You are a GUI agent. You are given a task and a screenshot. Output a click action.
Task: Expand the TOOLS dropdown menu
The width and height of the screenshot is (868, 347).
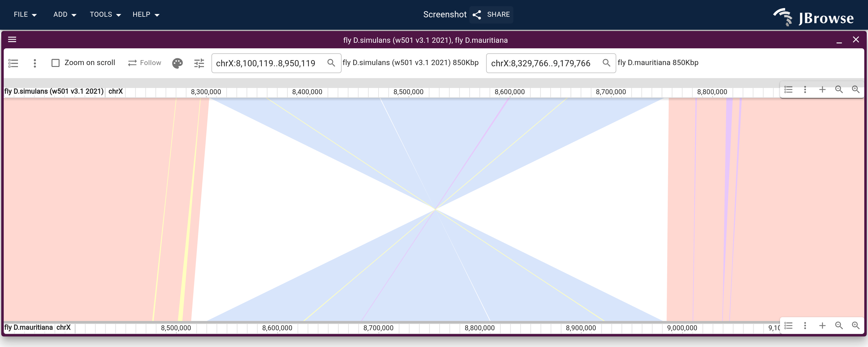pyautogui.click(x=105, y=15)
